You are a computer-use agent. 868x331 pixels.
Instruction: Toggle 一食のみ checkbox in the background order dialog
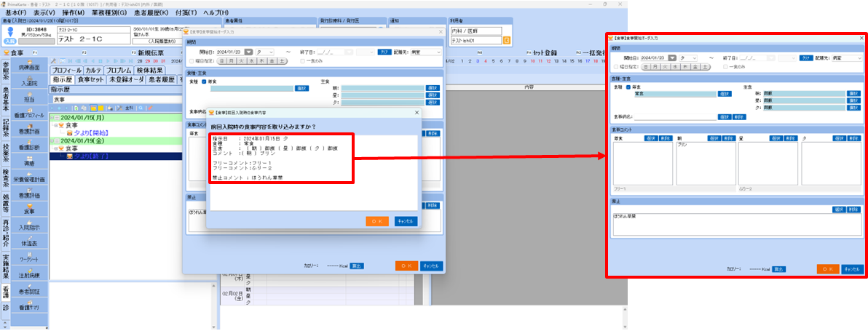click(x=302, y=61)
